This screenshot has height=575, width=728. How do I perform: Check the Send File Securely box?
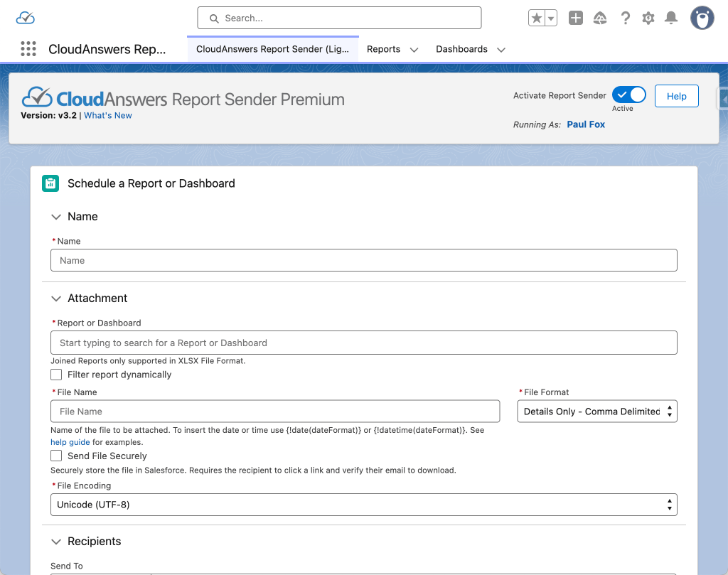(x=56, y=456)
